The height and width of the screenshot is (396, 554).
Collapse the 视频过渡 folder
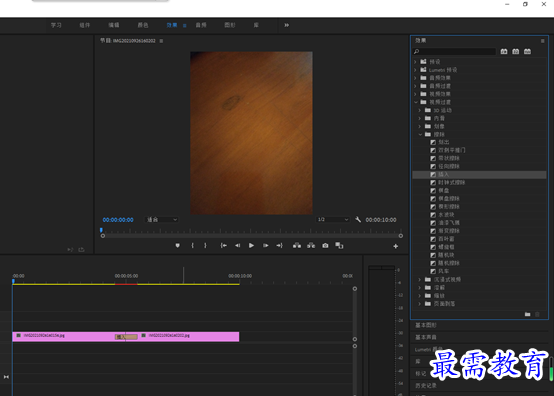(x=416, y=102)
